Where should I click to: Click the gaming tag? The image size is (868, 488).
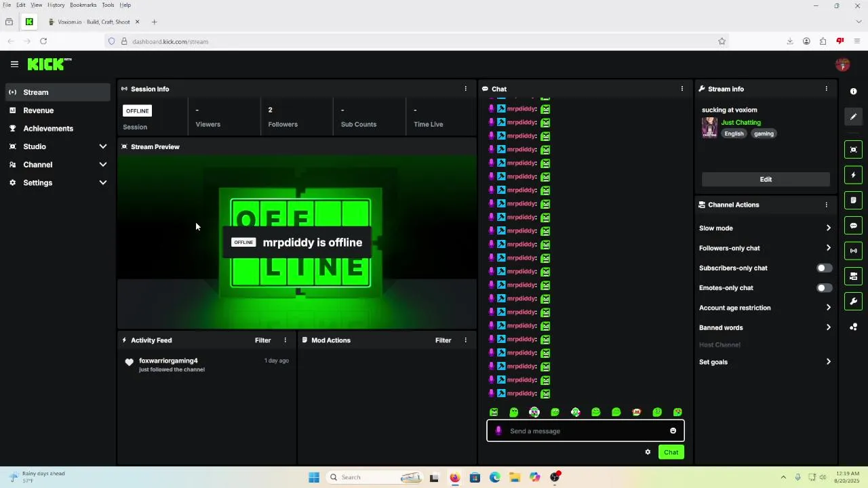(764, 134)
